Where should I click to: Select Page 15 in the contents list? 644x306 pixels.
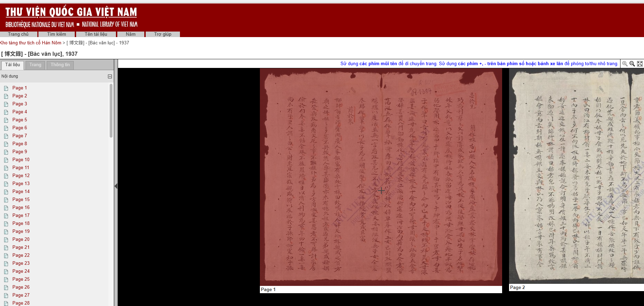coord(21,200)
